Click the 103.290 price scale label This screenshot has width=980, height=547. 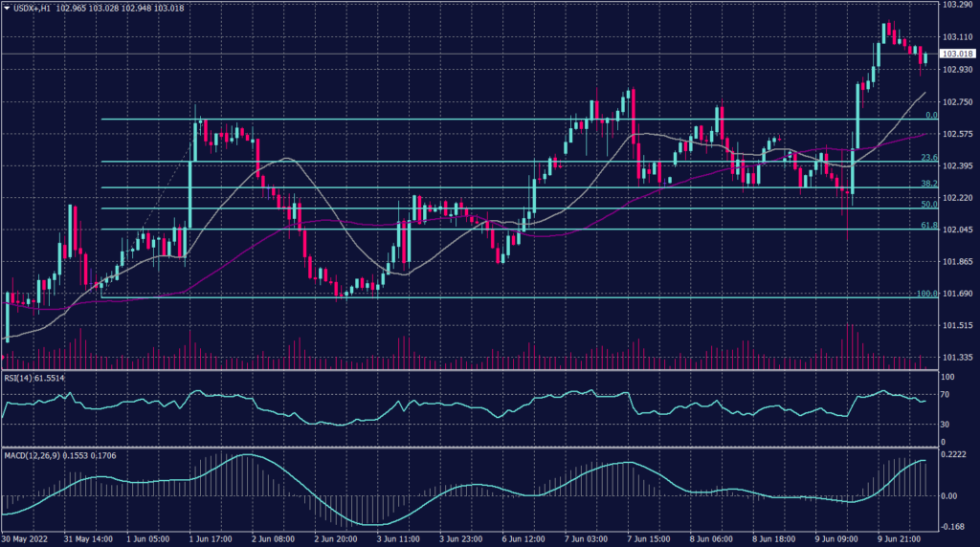[x=957, y=5]
